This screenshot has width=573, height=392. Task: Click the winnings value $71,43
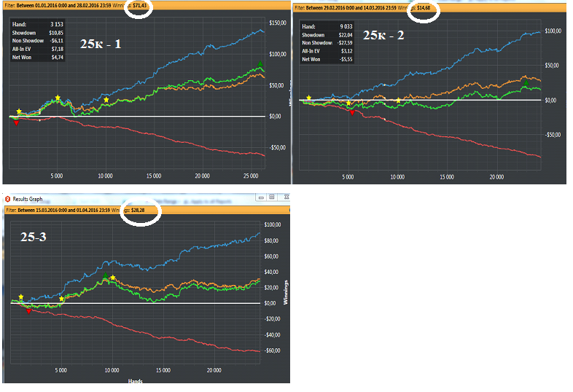(x=139, y=6)
